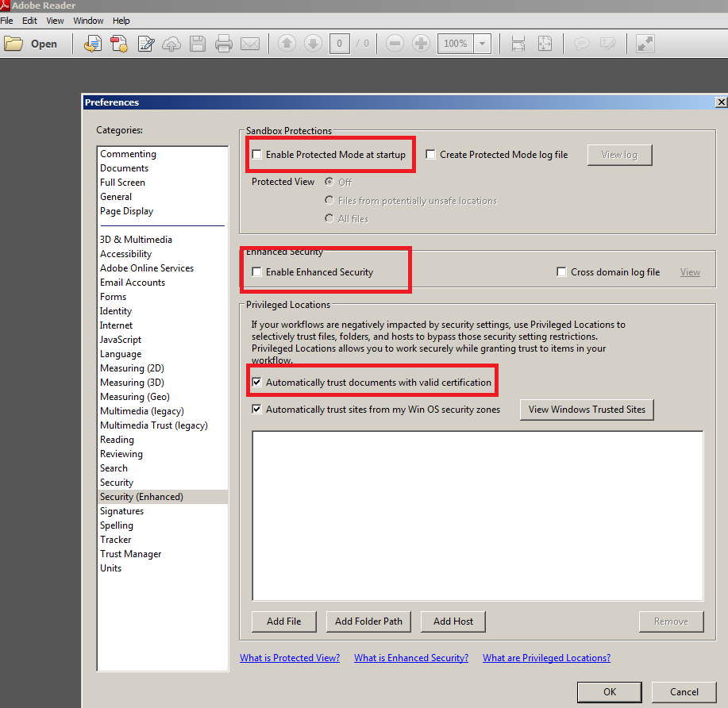
Task: Enable Protected Mode at startup checkbox
Action: 256,154
